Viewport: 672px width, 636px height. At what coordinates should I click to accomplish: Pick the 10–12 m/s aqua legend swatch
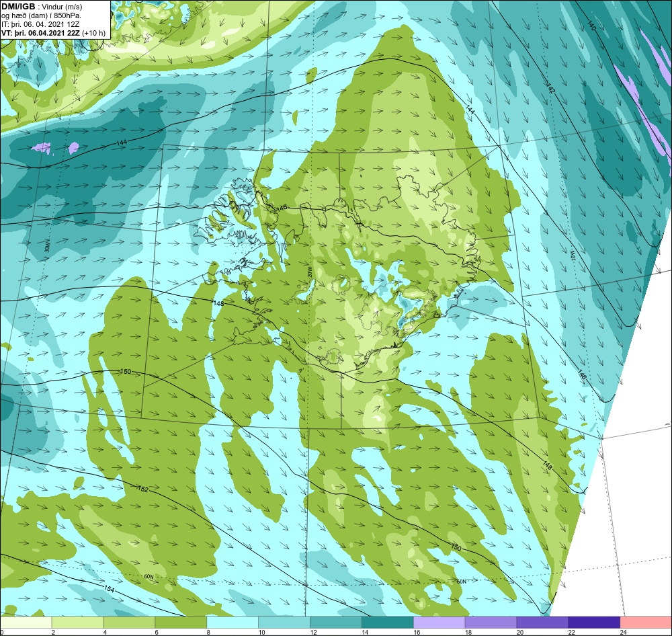coord(284,623)
